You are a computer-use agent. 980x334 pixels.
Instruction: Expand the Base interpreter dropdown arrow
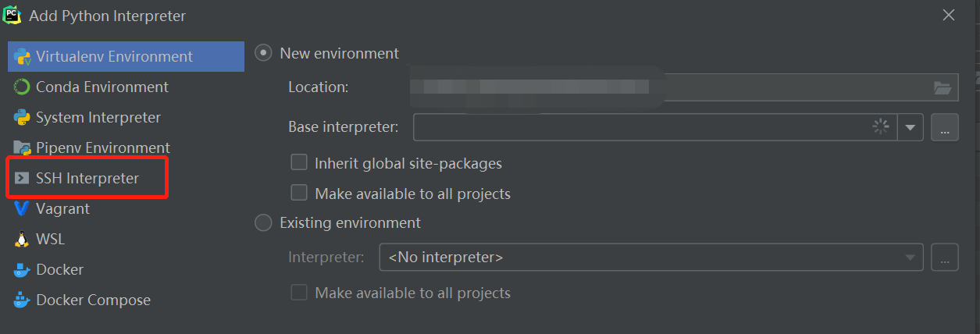911,128
